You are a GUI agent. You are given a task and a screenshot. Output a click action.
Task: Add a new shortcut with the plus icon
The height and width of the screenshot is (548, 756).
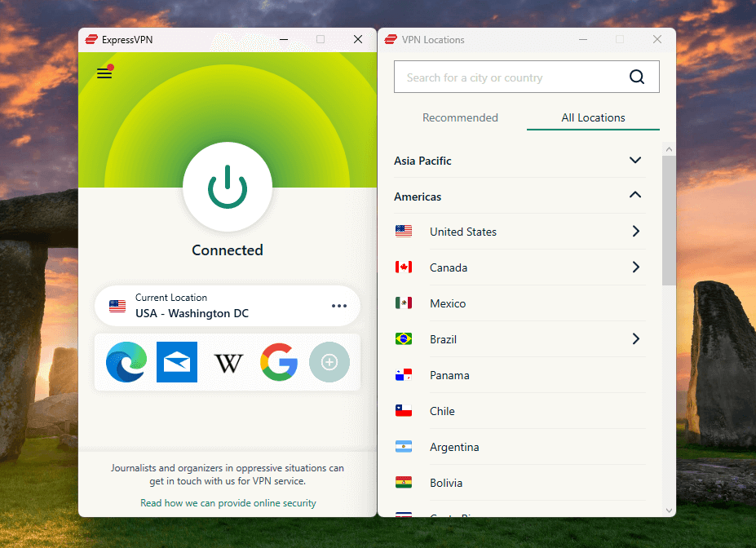[x=329, y=362]
